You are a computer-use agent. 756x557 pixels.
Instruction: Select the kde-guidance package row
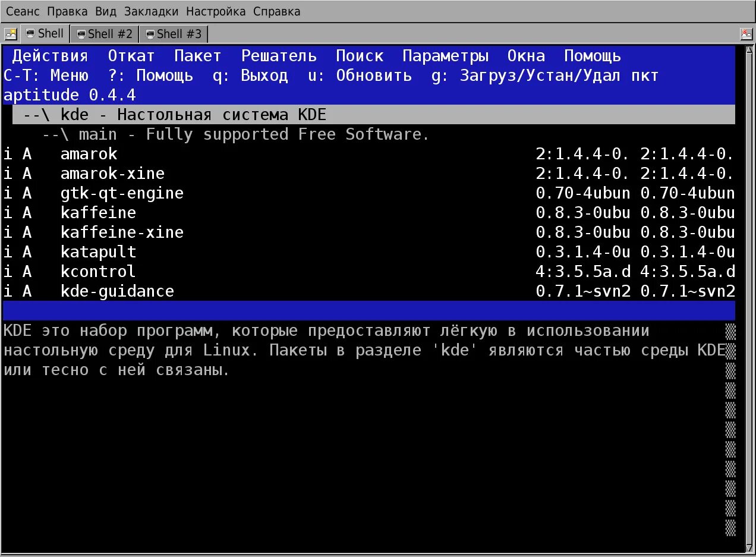click(369, 291)
